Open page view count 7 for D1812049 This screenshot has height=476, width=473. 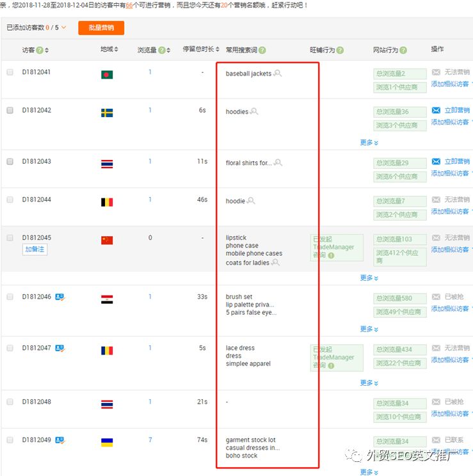(x=150, y=440)
